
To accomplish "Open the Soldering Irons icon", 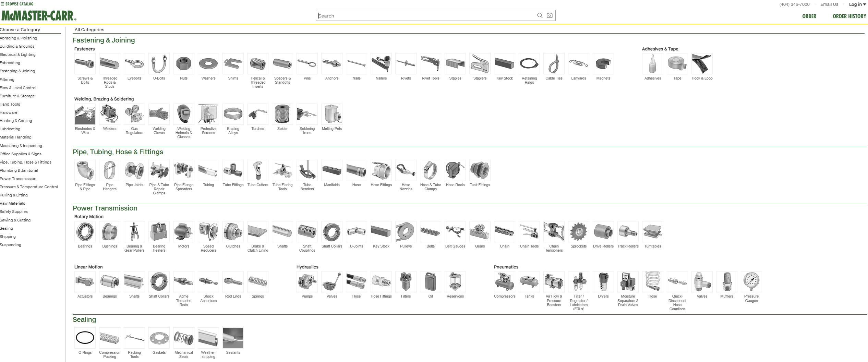I will pyautogui.click(x=307, y=114).
